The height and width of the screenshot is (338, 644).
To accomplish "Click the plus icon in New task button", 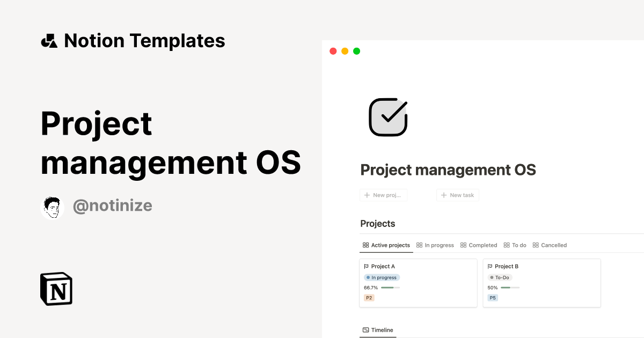I will [x=444, y=195].
